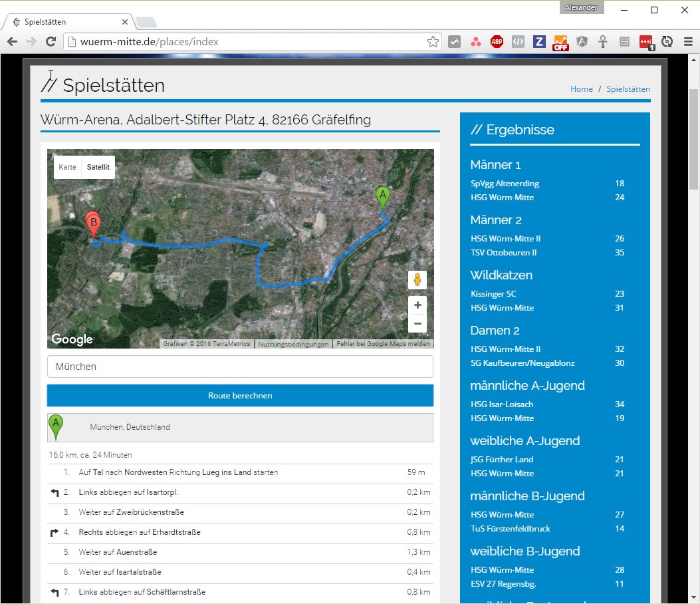Image resolution: width=700 pixels, height=604 pixels.
Task: Follow the Home breadcrumb link
Action: pyautogui.click(x=581, y=89)
